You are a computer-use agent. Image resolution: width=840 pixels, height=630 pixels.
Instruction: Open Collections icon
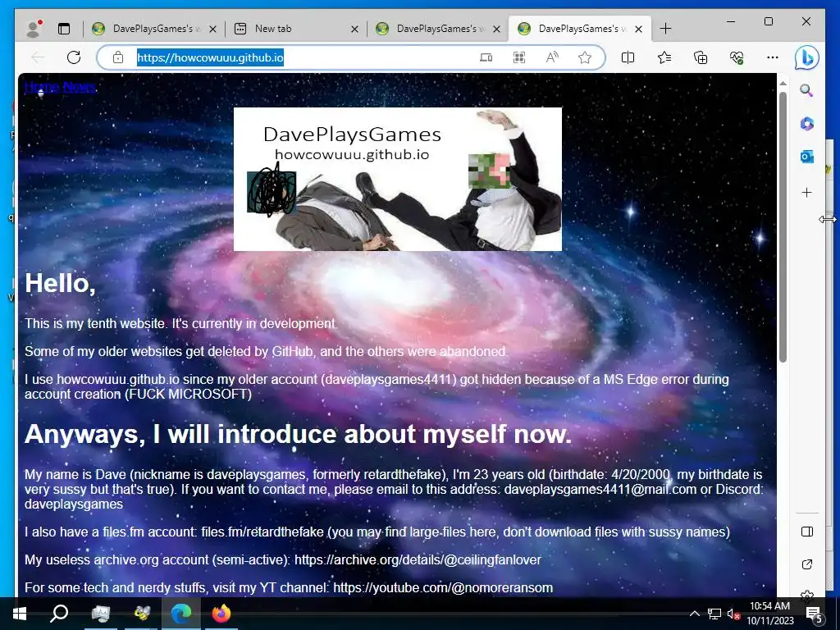tap(701, 57)
